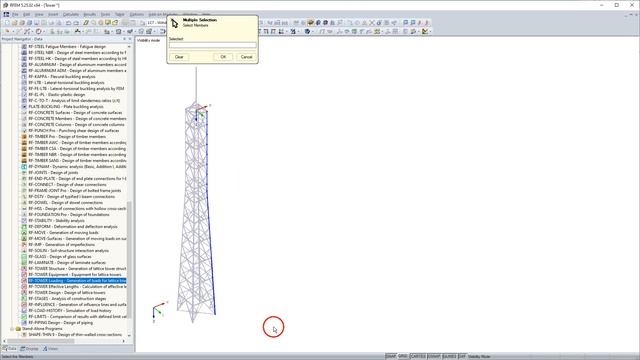Image resolution: width=640 pixels, height=360 pixels.
Task: Toggle DXF in the status bar
Action: [462, 356]
